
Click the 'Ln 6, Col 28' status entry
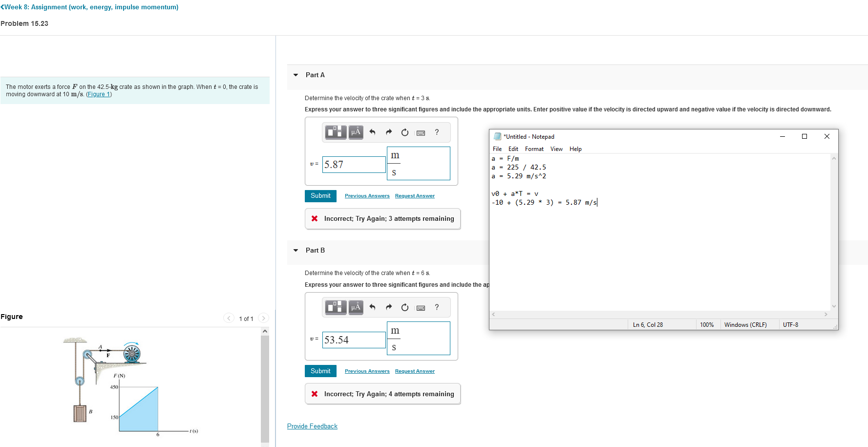648,325
